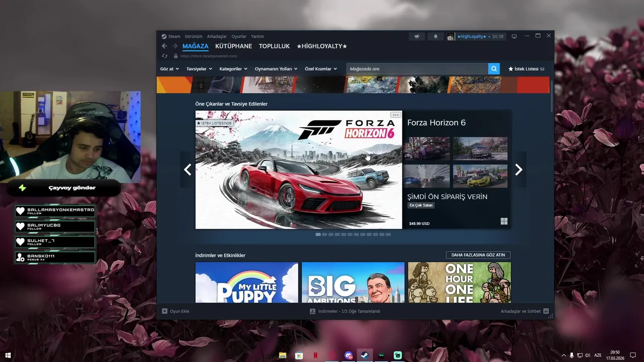The image size is (644, 362).
Task: Open File Explorer from the taskbar
Action: click(283, 355)
